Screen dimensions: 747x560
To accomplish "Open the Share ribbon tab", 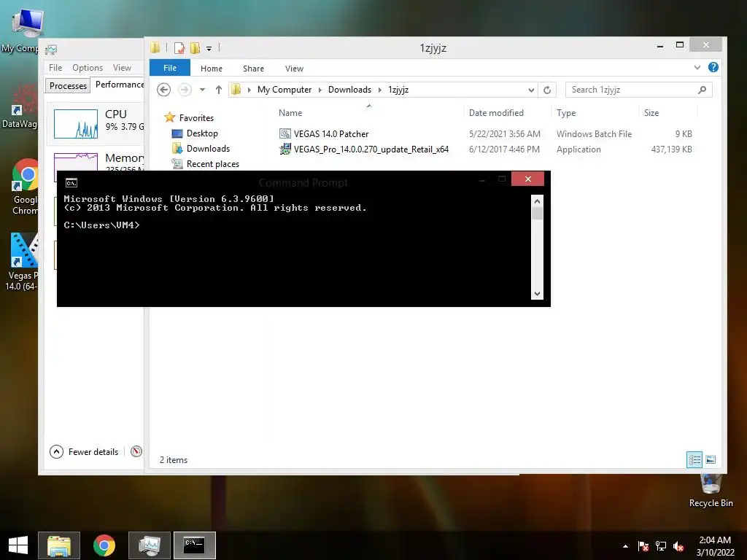I will pos(253,69).
